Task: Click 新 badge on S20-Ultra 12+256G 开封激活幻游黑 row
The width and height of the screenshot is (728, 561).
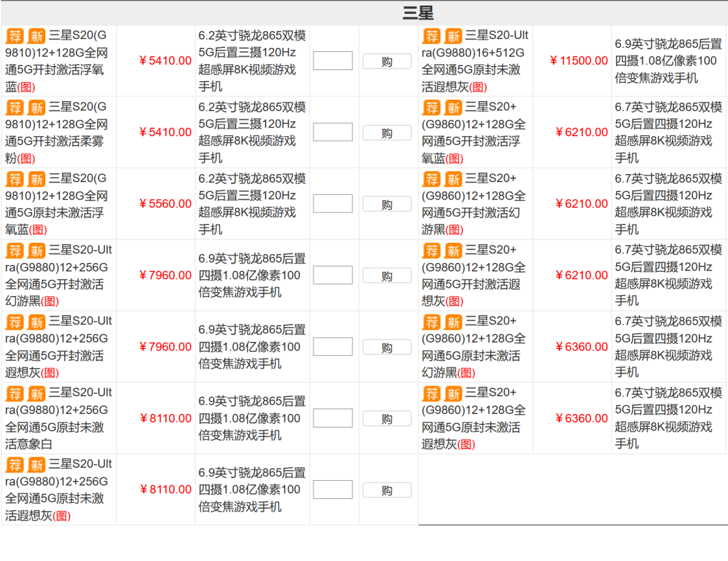Action: (x=36, y=250)
